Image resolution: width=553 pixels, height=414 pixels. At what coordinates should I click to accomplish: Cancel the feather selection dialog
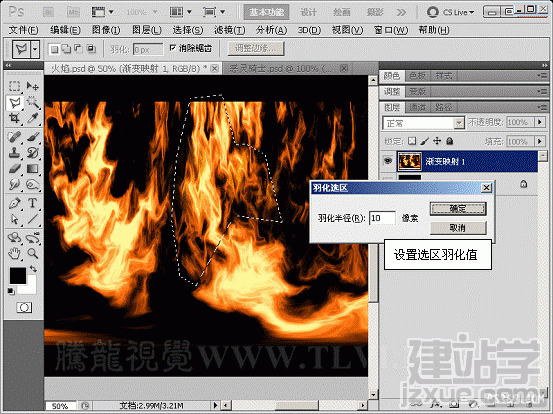[458, 228]
